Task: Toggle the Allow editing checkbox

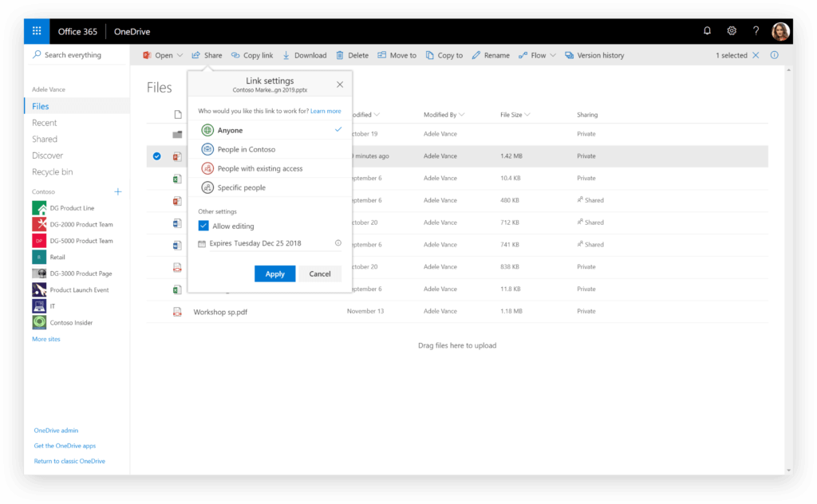Action: pos(203,226)
